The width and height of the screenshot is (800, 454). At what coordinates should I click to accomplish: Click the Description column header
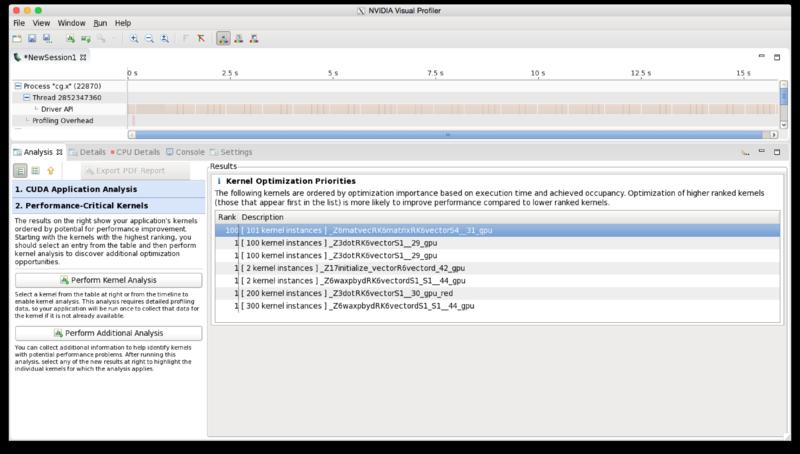coord(262,217)
